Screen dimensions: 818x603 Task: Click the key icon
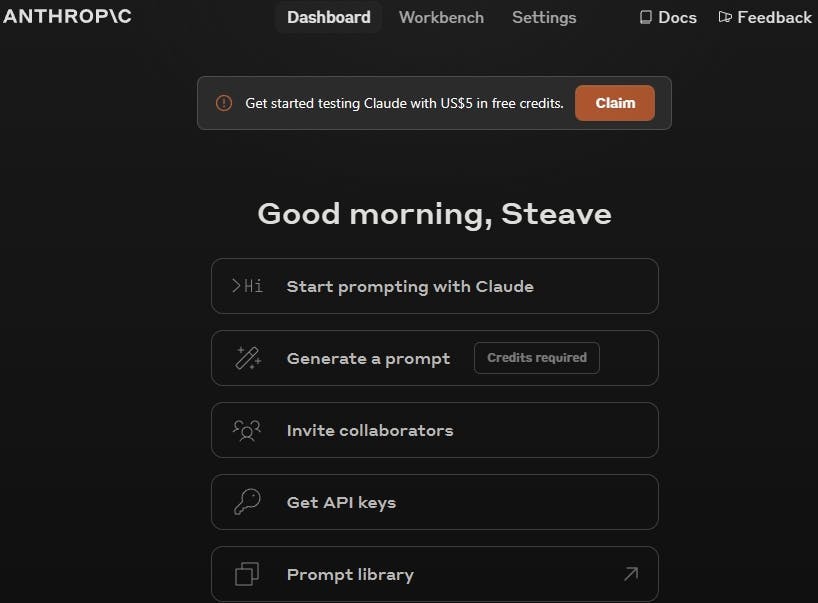pyautogui.click(x=247, y=502)
